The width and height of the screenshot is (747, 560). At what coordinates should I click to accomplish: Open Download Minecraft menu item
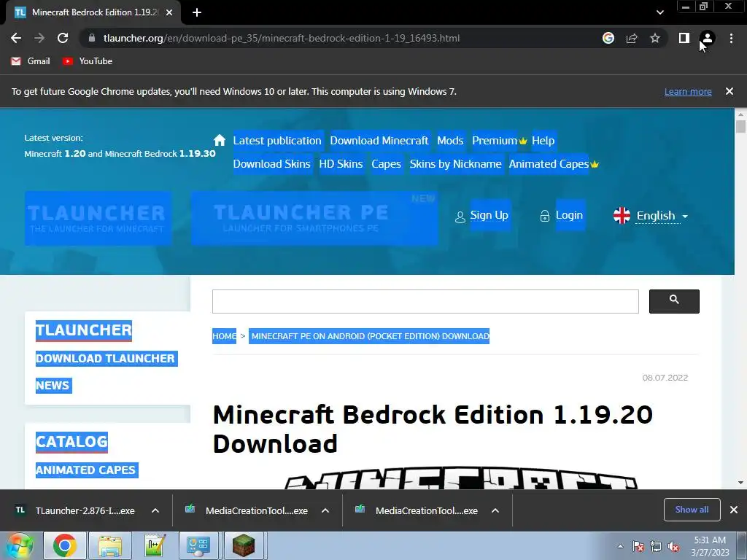coord(379,141)
